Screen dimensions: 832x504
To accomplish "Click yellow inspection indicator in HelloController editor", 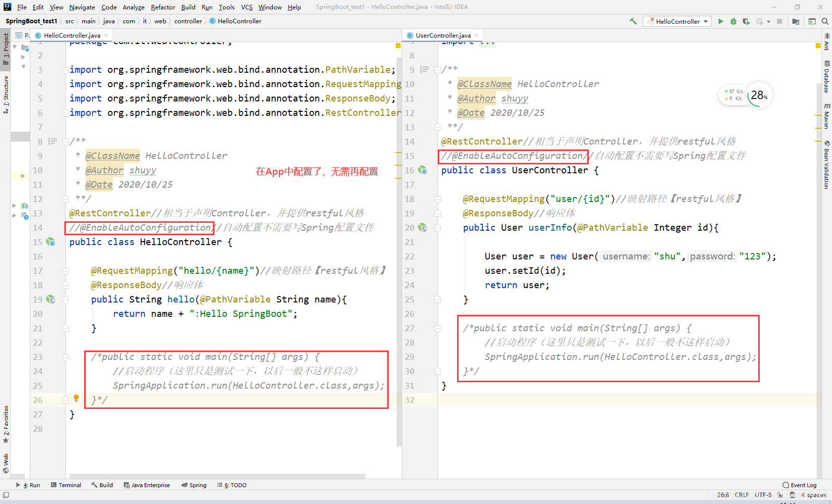I will 398,46.
